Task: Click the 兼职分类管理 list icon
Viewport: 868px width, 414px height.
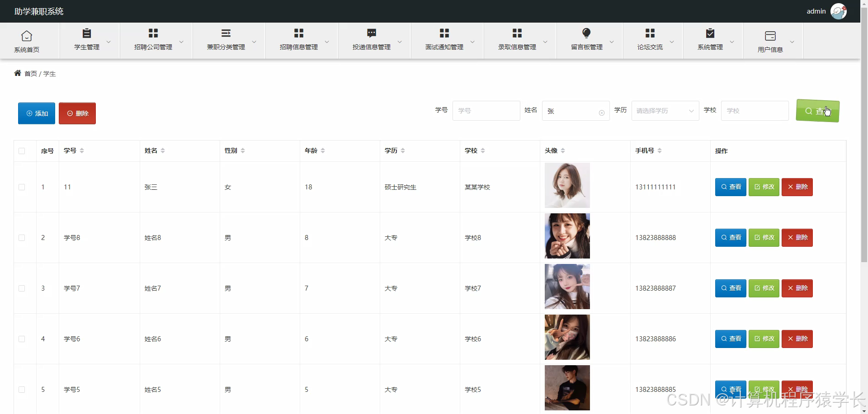Action: (x=226, y=33)
